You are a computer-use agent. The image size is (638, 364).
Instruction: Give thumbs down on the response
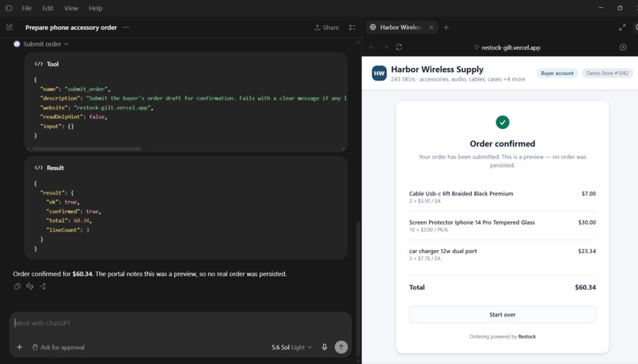(x=30, y=286)
